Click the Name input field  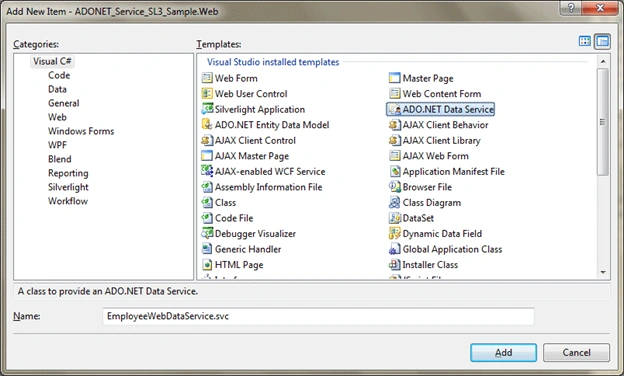coord(318,316)
